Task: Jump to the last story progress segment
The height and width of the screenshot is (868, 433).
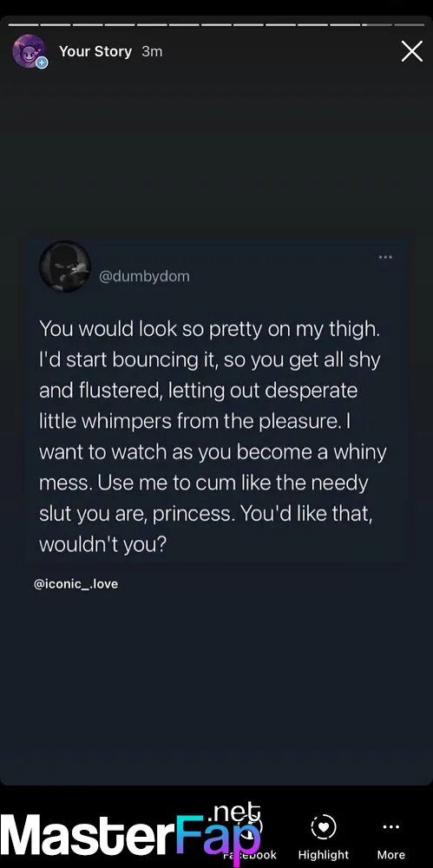Action: click(x=410, y=24)
